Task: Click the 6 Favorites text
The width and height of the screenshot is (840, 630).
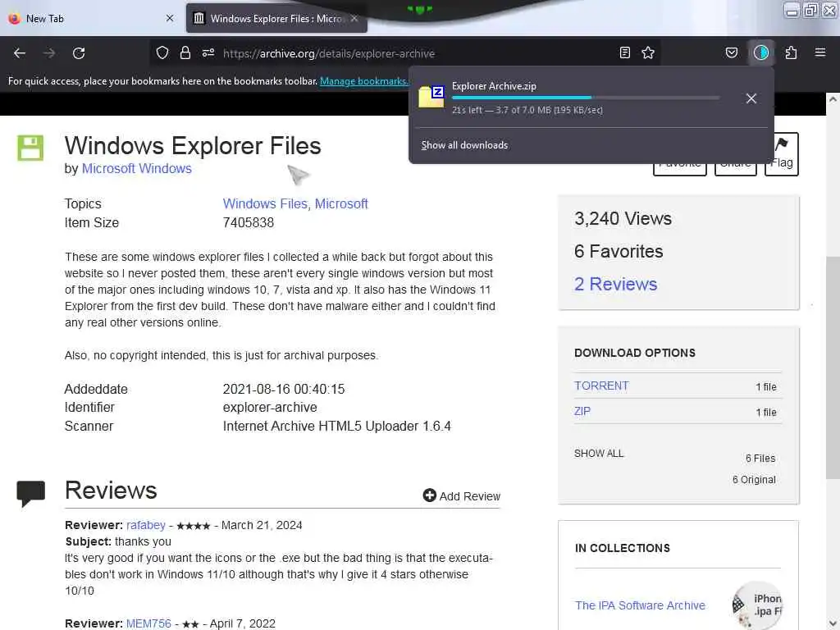Action: 619,251
